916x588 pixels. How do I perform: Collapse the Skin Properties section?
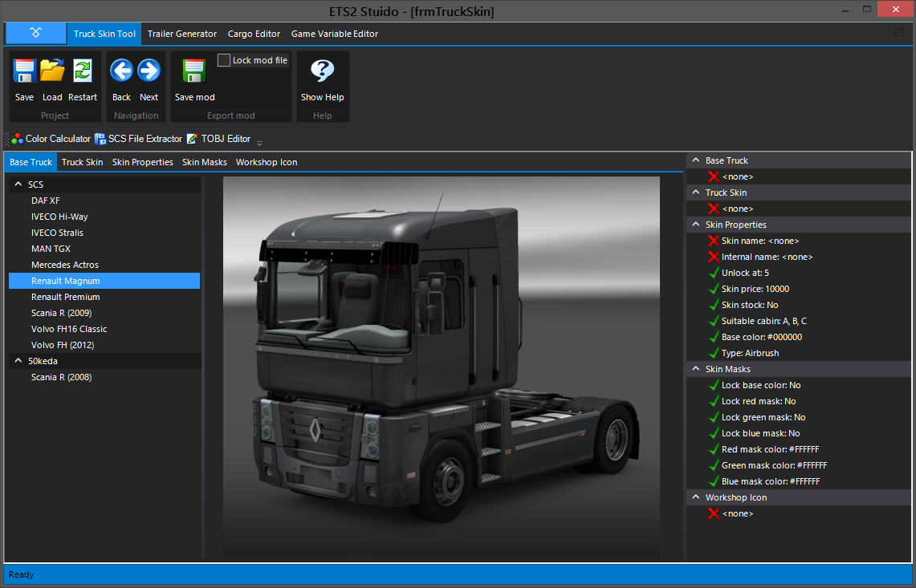pyautogui.click(x=694, y=225)
